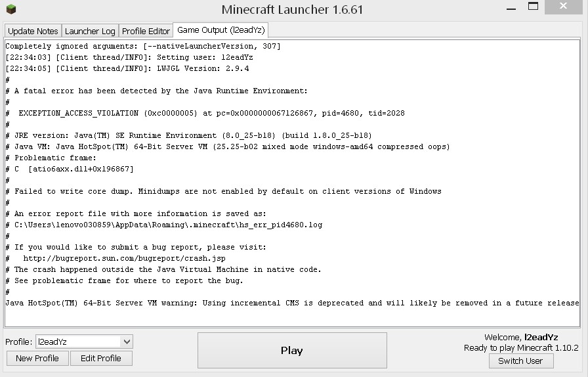Click the JRE version line in the output
Image resolution: width=588 pixels, height=377 pixels.
(x=188, y=135)
